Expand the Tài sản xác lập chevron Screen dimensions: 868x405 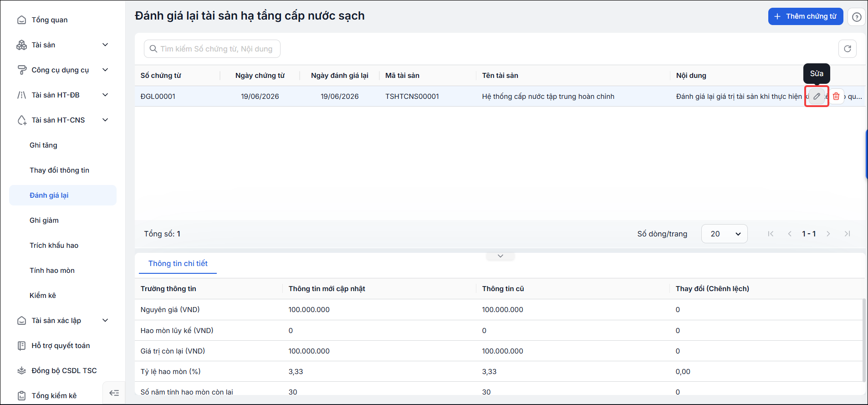105,320
